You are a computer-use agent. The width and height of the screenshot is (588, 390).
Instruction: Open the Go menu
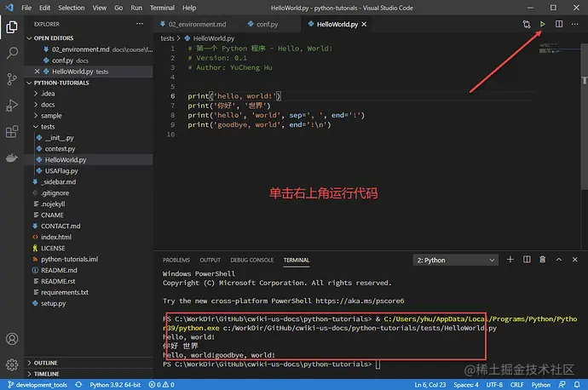(x=118, y=8)
